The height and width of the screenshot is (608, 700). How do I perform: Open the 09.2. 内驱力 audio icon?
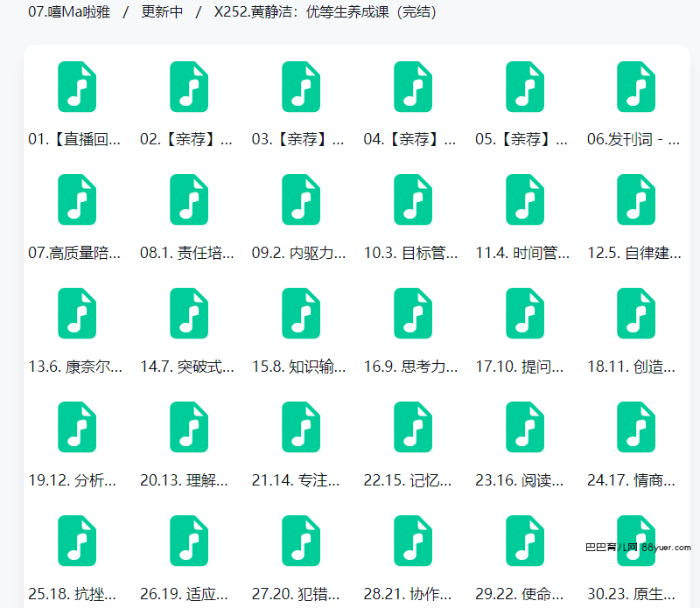[x=301, y=199]
